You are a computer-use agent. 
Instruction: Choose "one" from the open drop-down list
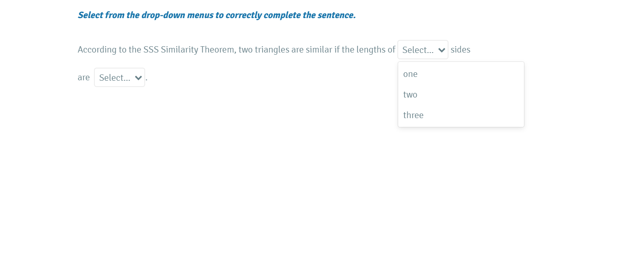(410, 74)
